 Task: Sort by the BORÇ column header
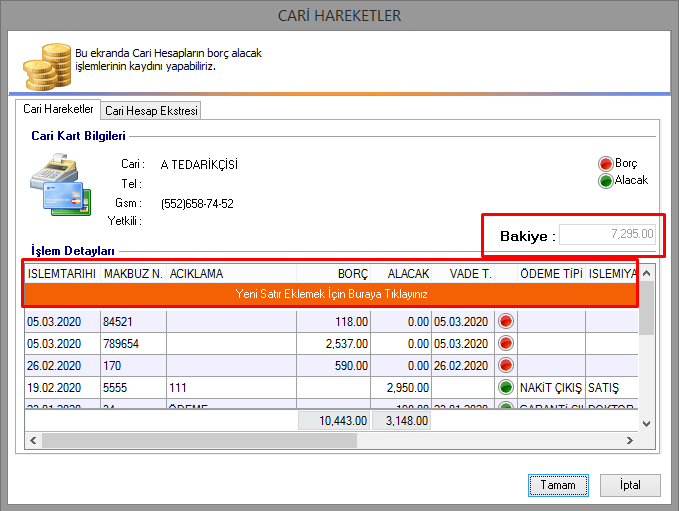click(352, 274)
